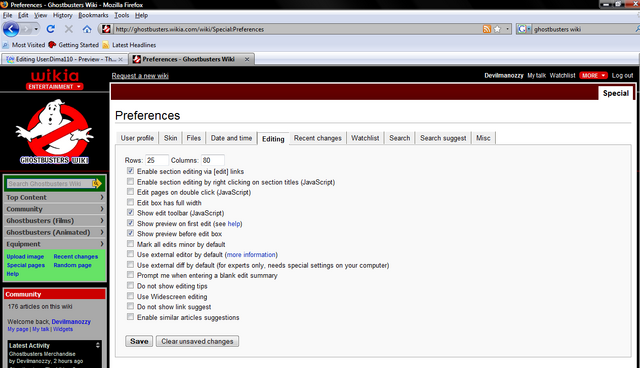
Task: Uncheck Show preview before edit box
Action: (130, 233)
